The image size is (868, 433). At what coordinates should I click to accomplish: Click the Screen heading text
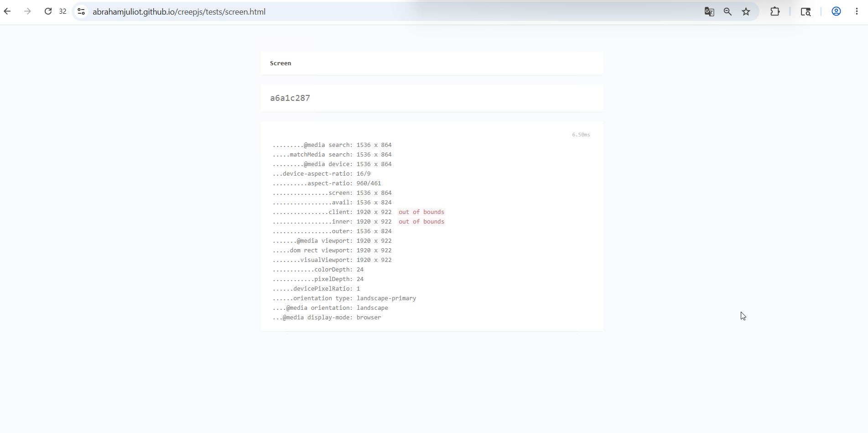[281, 63]
